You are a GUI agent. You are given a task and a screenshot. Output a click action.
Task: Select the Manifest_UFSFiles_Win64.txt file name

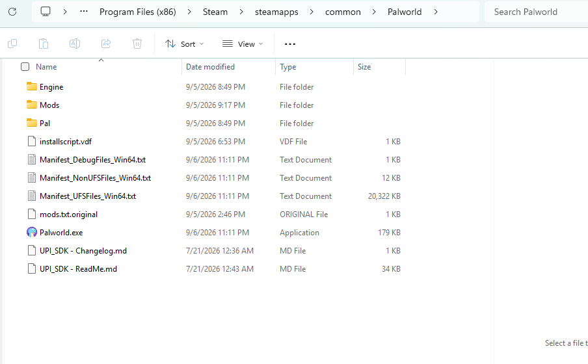coord(88,196)
